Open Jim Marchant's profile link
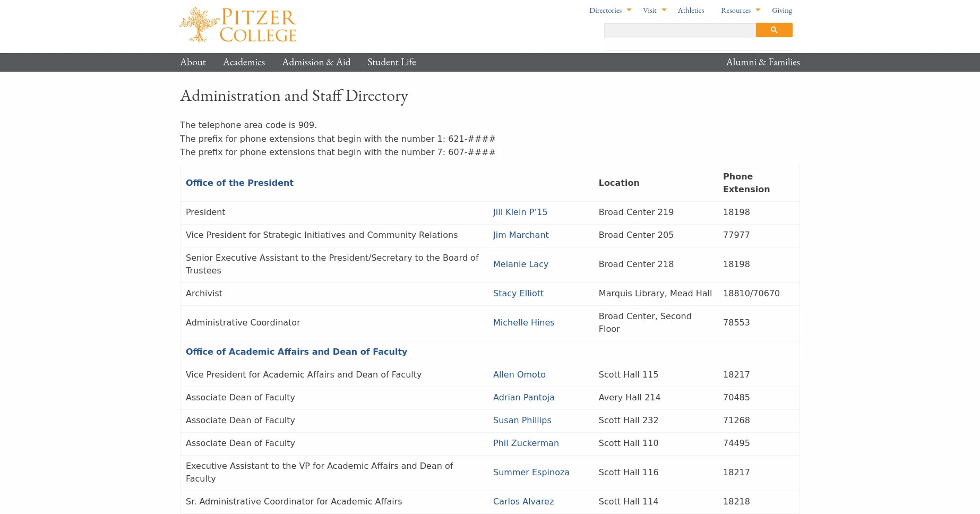 pos(521,235)
